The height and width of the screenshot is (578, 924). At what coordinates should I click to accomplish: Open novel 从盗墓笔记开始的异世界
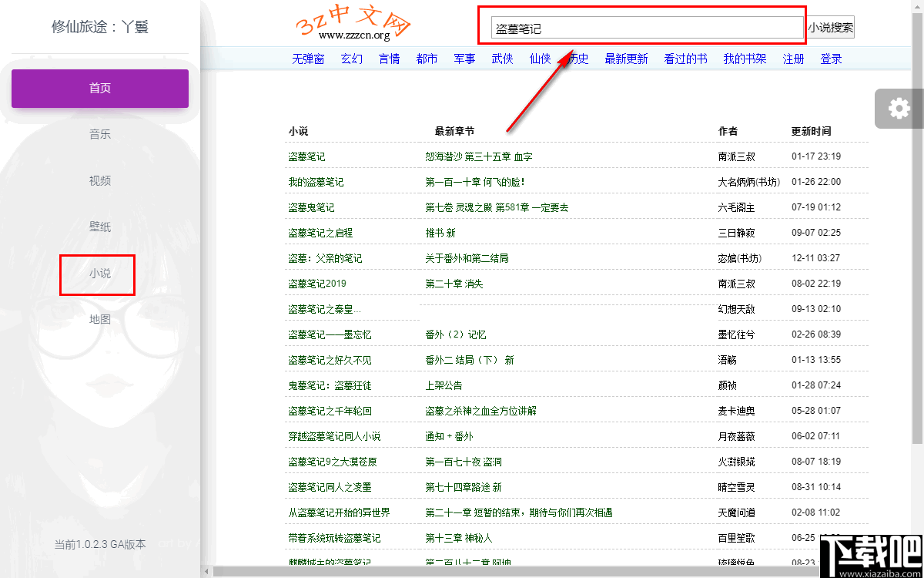pyautogui.click(x=340, y=512)
